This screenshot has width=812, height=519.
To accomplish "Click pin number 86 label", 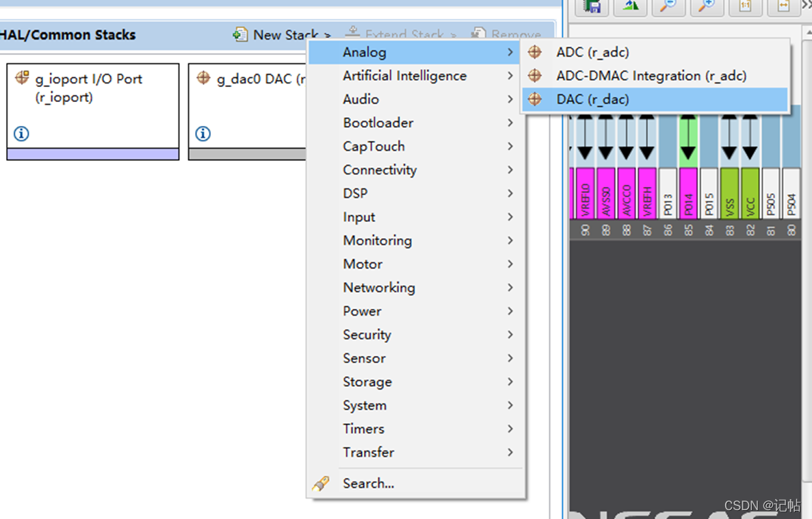I will (668, 230).
